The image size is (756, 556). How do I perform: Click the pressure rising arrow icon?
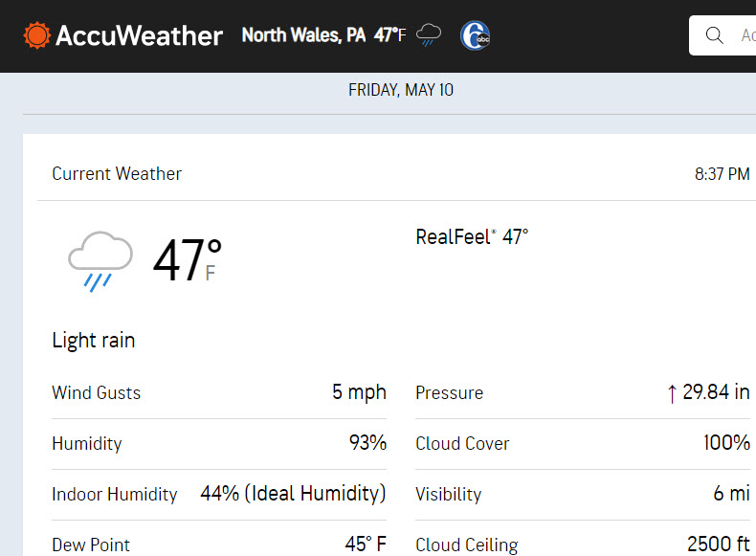pyautogui.click(x=672, y=393)
